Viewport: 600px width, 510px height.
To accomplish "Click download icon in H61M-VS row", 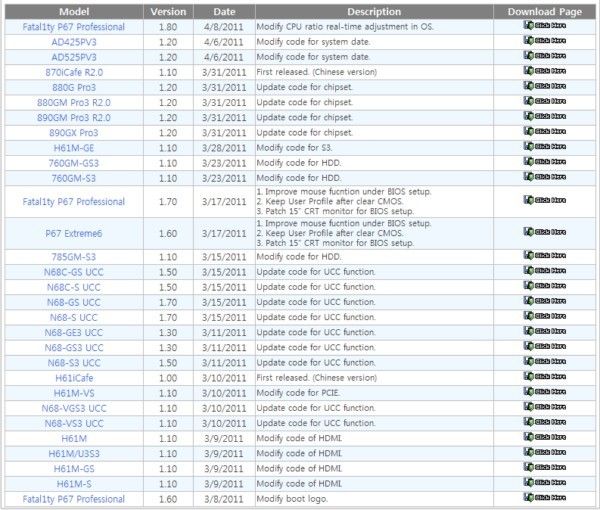I will pyautogui.click(x=545, y=392).
